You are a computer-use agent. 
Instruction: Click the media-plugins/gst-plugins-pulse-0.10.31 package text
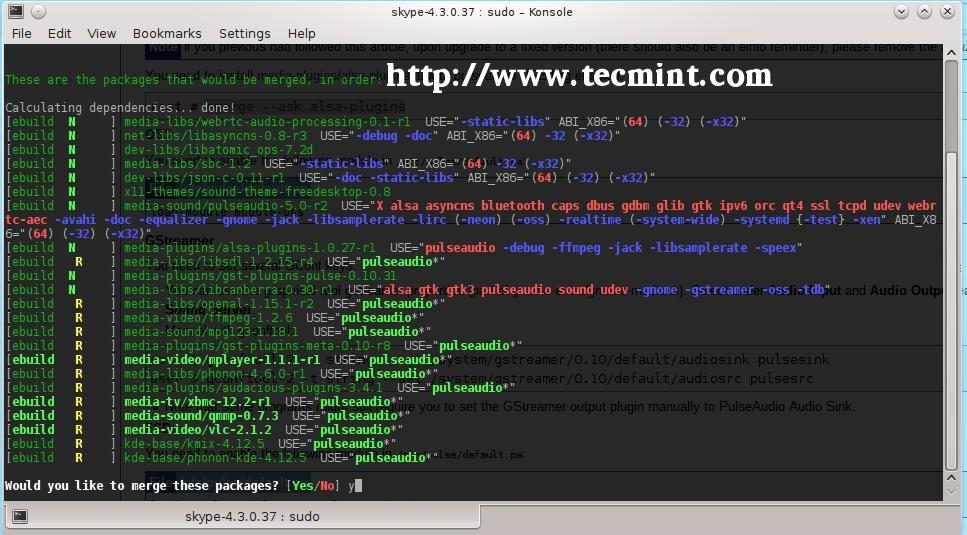point(260,276)
